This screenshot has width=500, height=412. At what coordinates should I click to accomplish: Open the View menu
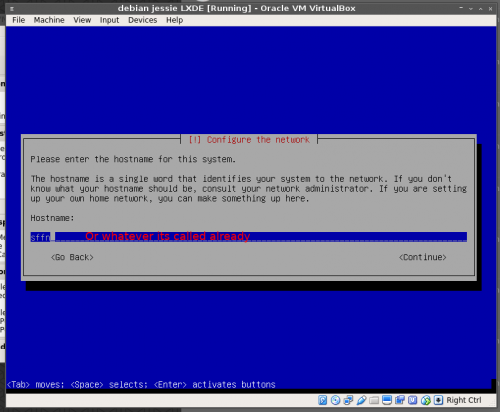[x=82, y=20]
